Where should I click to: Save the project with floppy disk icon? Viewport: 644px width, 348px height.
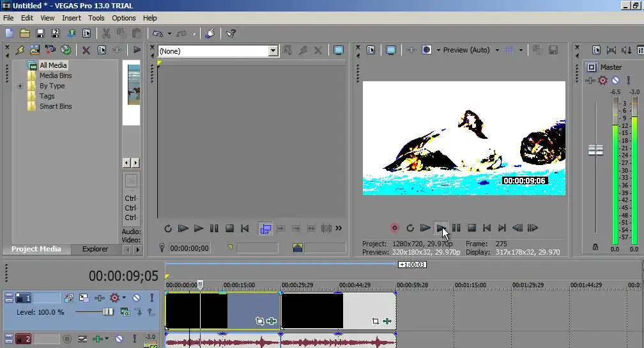(40, 33)
